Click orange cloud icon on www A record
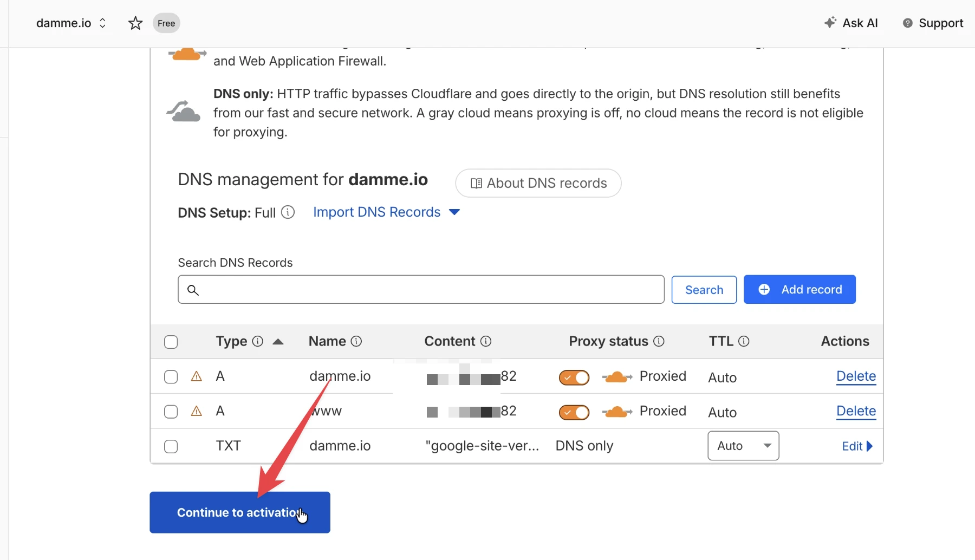 click(x=617, y=412)
